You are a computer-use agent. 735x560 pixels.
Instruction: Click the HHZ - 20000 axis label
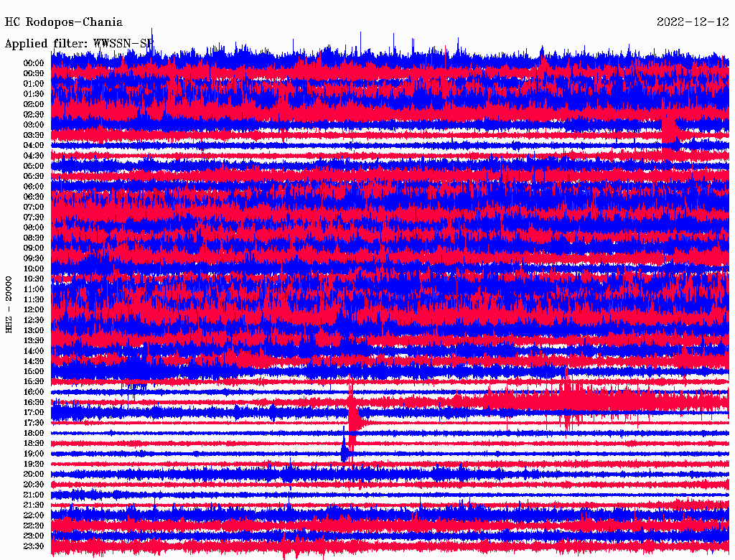[x=9, y=304]
